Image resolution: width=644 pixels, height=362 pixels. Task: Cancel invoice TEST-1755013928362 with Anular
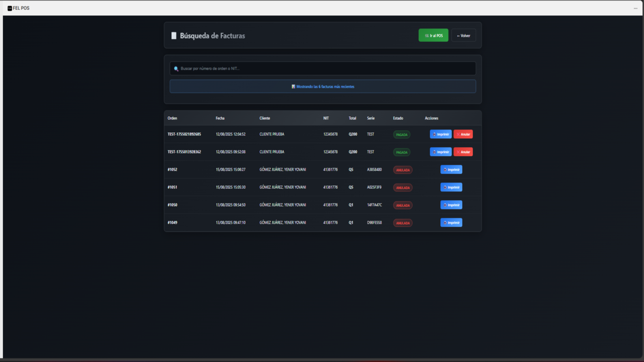coord(463,152)
